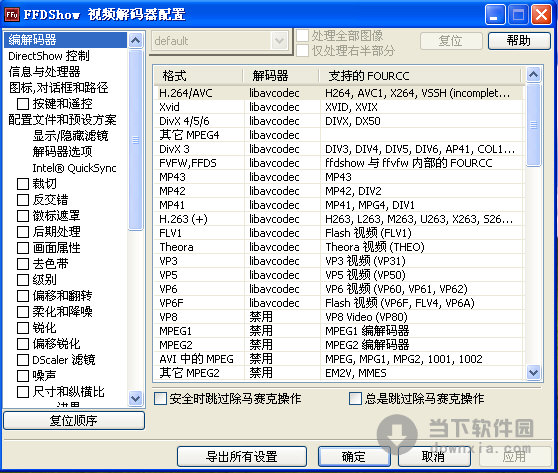Open decoder dropdown for FLV1 row
Screen dimensions: 558x473
pyautogui.click(x=282, y=233)
